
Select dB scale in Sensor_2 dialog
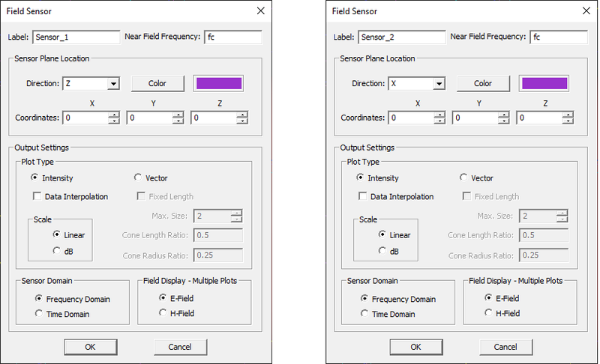click(382, 251)
